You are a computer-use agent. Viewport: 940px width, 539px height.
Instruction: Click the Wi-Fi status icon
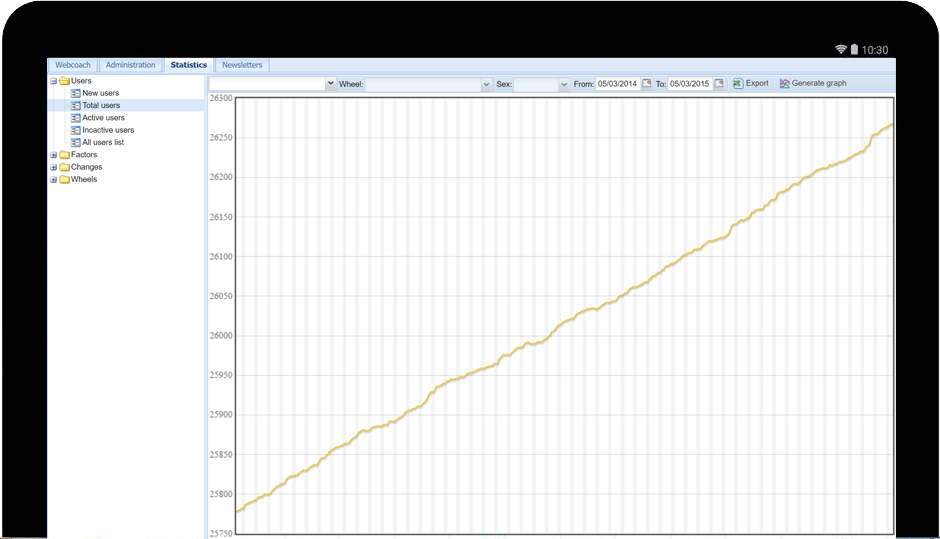(841, 49)
